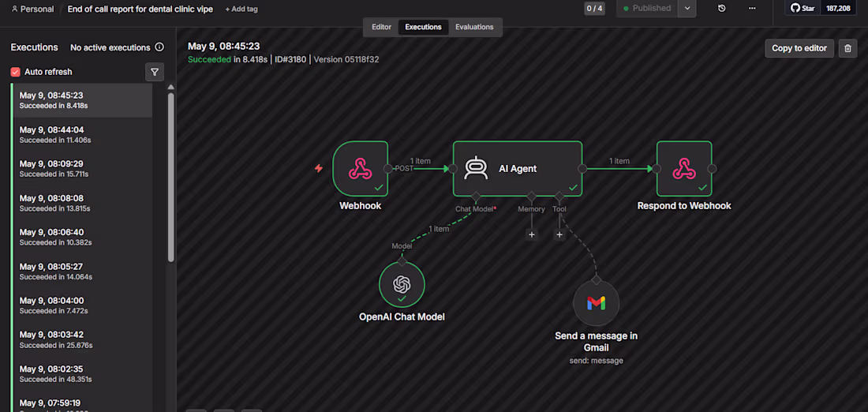Click the 0 / 4 counter badge

point(594,9)
